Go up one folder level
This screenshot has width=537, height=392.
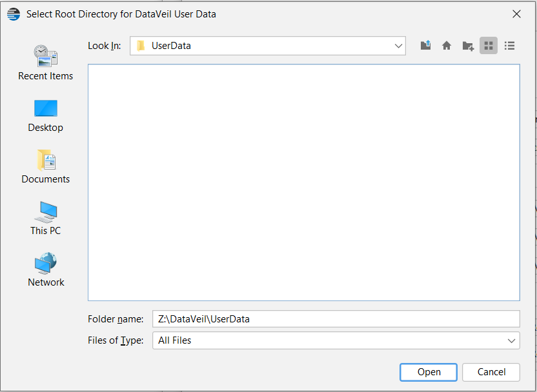click(x=425, y=46)
